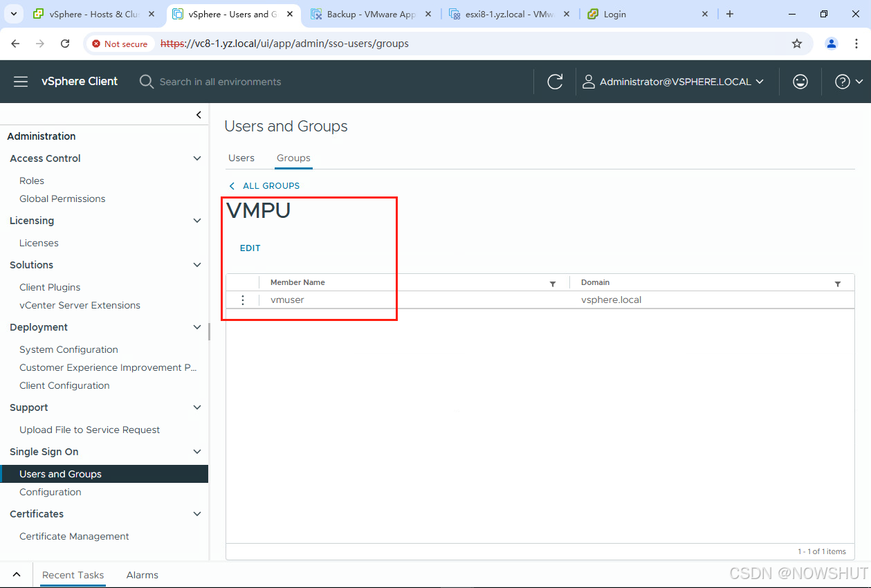Sort by the Domain column header
Image resolution: width=871 pixels, height=588 pixels.
[595, 282]
